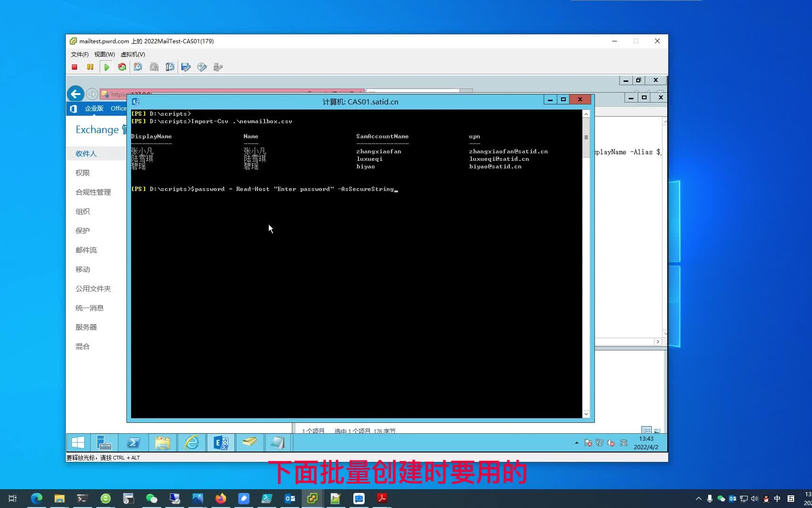Viewport: 812px width, 508px height.
Task: Select Exchange Management Shell taskbar icon
Action: coord(221,443)
